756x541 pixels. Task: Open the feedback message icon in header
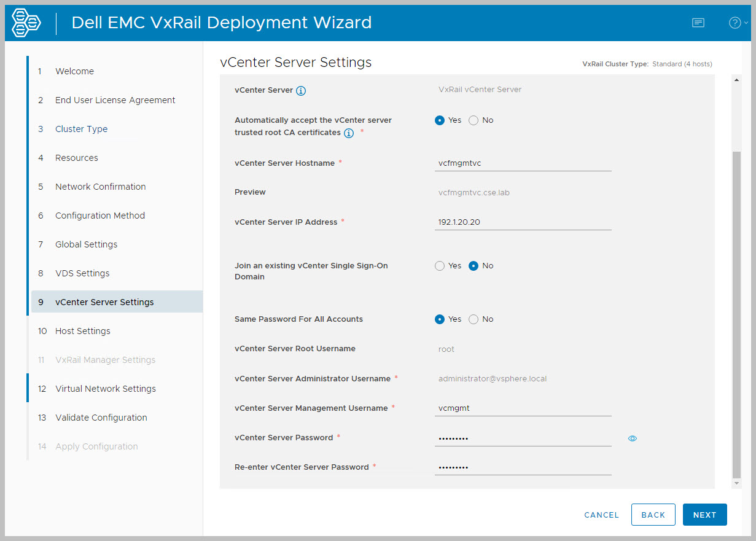click(x=698, y=23)
